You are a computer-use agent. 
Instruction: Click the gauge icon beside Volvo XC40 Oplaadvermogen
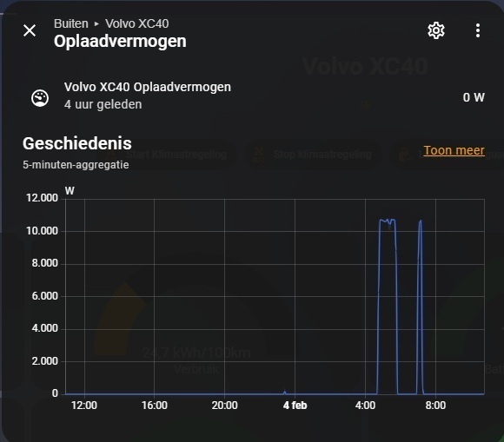[40, 98]
